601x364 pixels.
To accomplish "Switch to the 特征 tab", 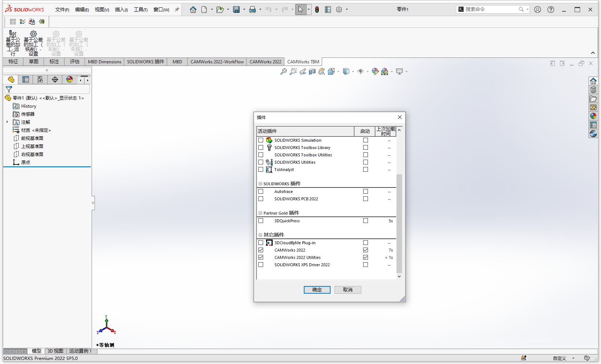I will [x=13, y=62].
